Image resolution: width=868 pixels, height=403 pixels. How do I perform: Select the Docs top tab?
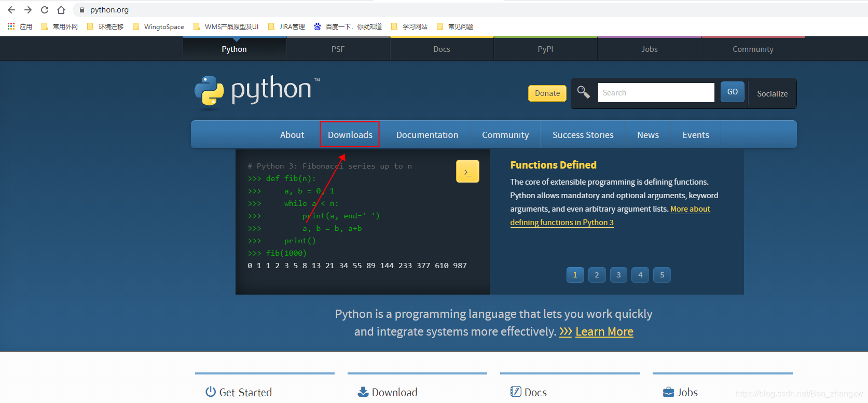click(x=442, y=49)
